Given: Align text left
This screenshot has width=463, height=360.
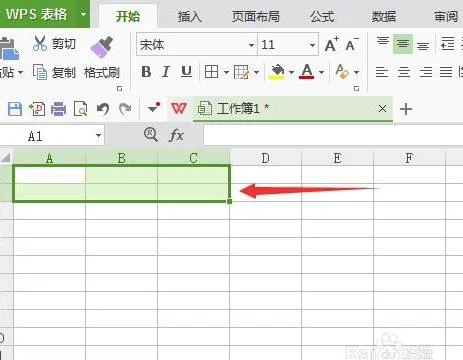Looking at the screenshot, I should [382, 72].
